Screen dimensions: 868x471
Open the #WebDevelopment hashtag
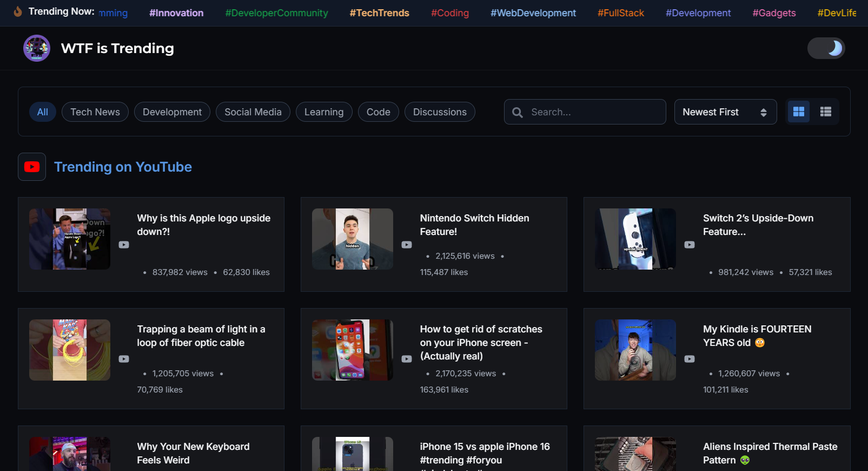pos(533,13)
